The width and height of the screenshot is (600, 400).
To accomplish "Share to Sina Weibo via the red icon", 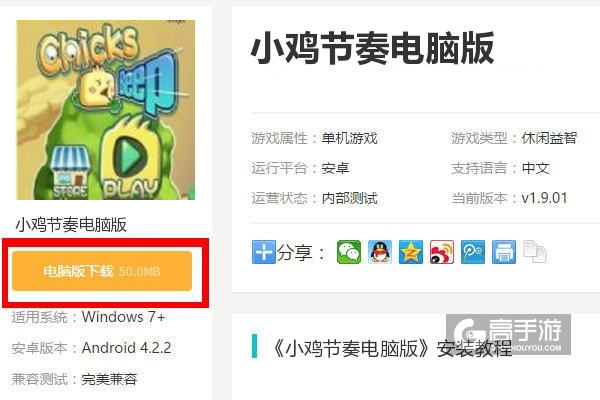I will [442, 252].
